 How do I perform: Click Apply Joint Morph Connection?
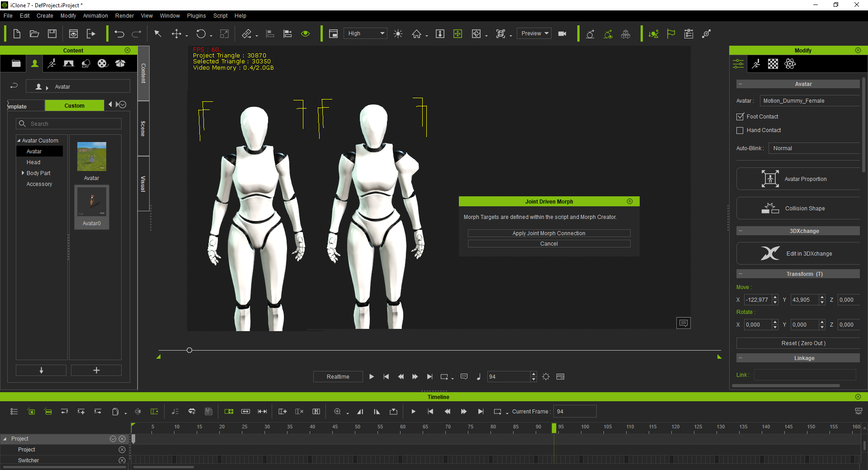(x=549, y=233)
